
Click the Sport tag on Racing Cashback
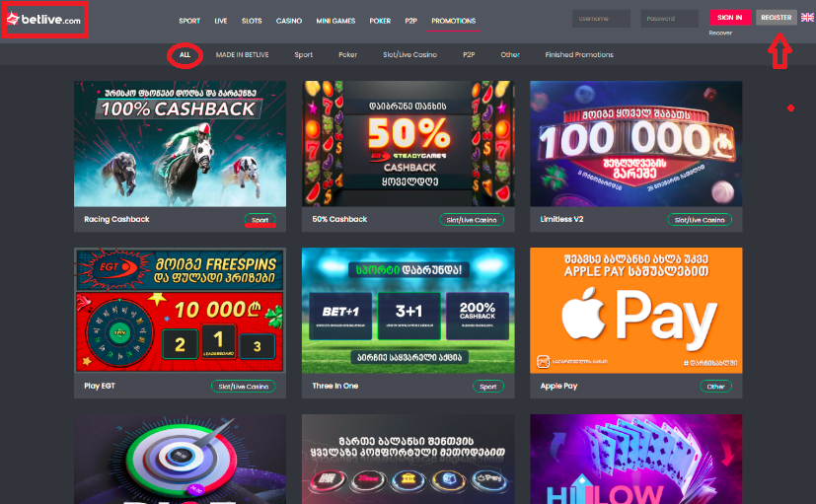[260, 220]
